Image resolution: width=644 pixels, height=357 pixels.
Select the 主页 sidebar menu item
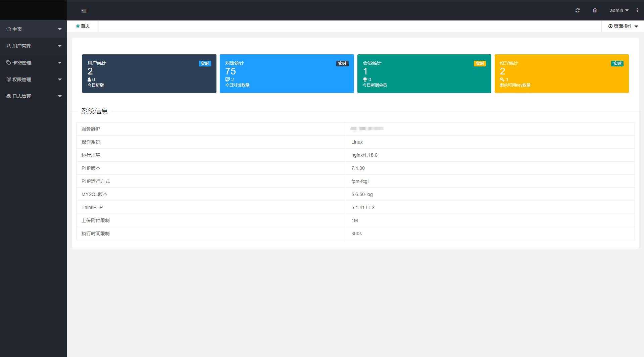coord(33,29)
